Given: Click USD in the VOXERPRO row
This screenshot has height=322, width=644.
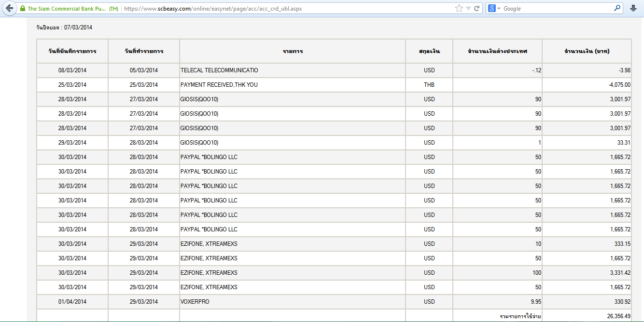Looking at the screenshot, I should pos(429,302).
